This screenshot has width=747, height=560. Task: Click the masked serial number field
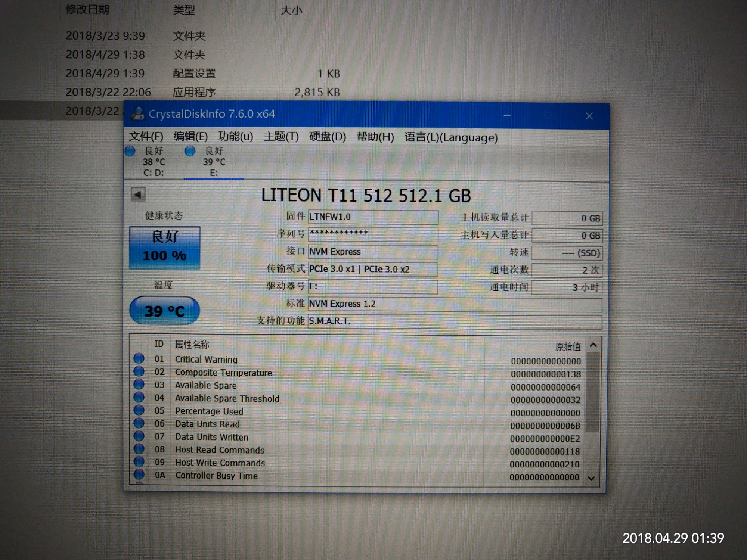373,234
